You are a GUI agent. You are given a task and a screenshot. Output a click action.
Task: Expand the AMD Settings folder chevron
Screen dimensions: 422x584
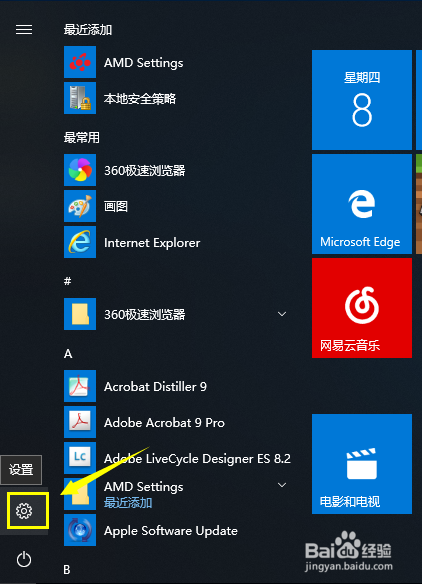(282, 485)
